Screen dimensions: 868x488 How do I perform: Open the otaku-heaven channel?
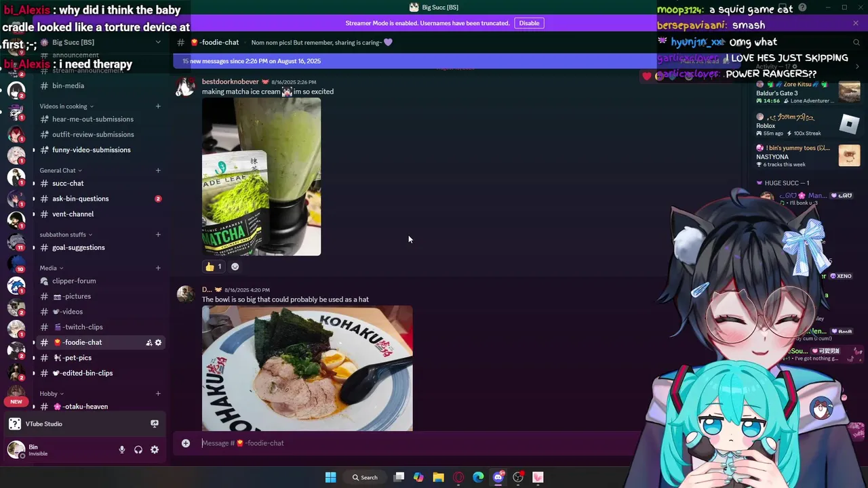pos(100,407)
